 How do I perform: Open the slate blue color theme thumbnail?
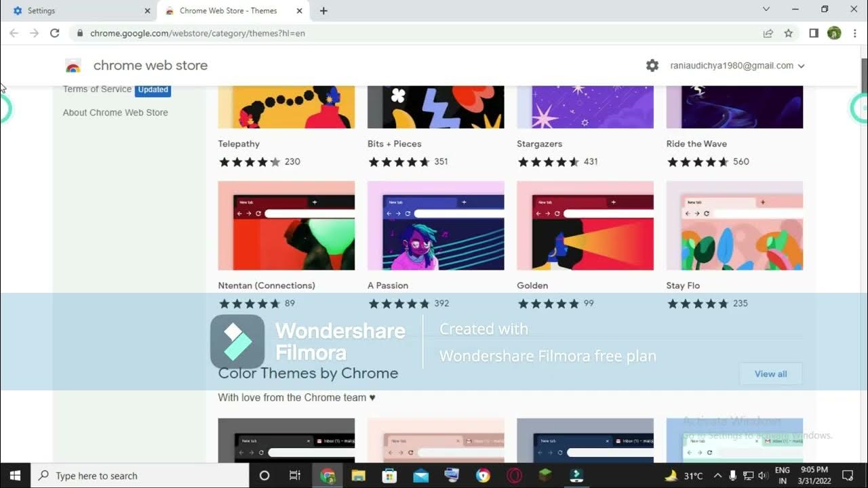(x=585, y=440)
